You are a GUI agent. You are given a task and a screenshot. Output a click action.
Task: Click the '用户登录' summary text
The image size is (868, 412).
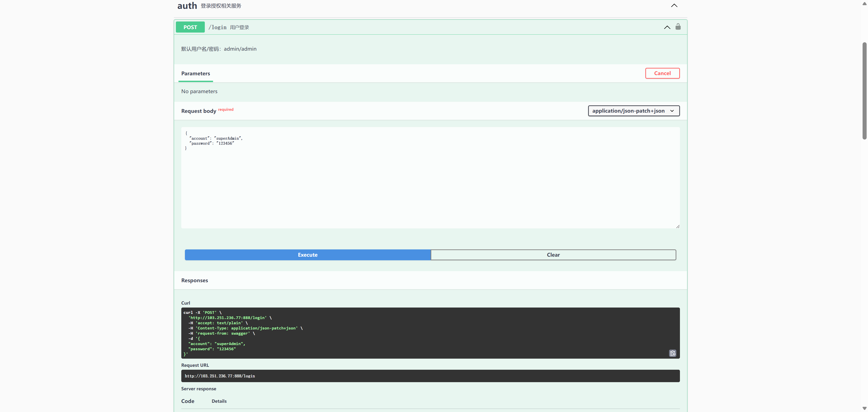[x=239, y=27]
